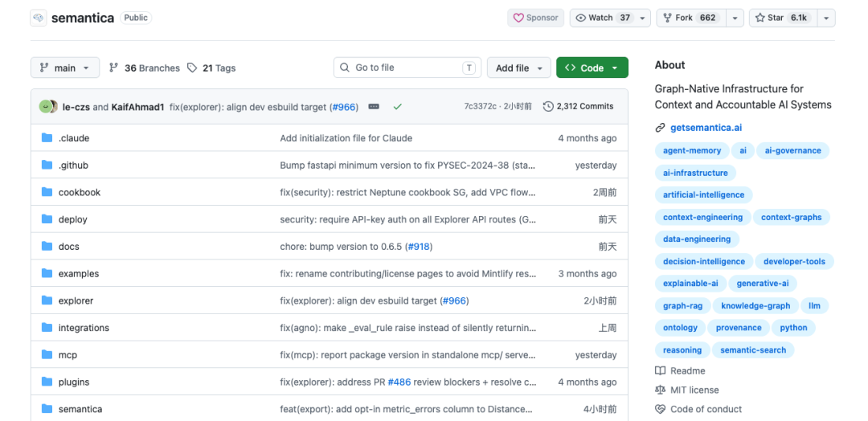Screen dimensions: 868x421
Task: Click the examples folder icon
Action: point(47,273)
